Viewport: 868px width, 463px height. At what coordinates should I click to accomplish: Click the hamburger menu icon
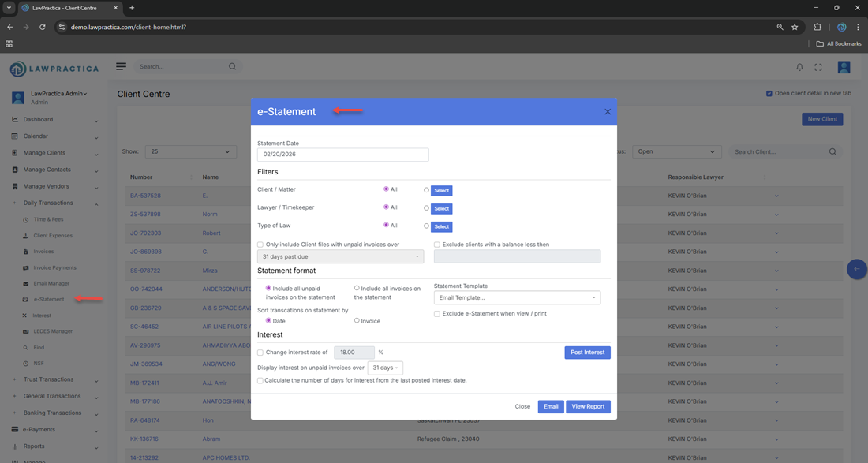(121, 66)
